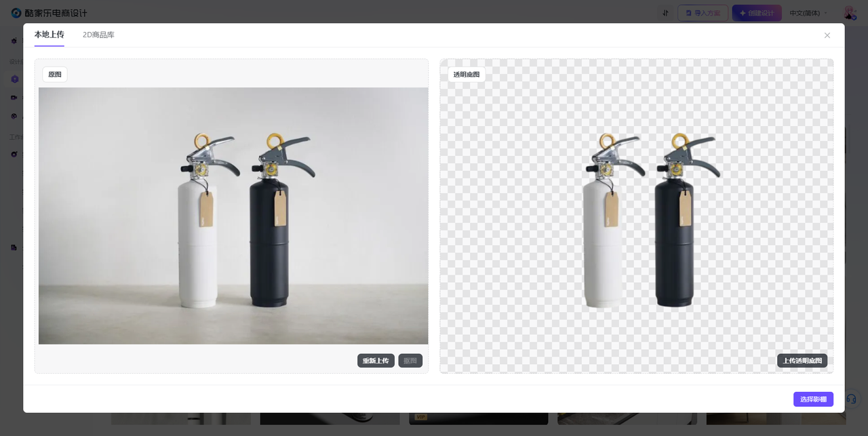Click the 酷家乐电商设计 logo icon
Screen dimensions: 868x436
click(16, 13)
